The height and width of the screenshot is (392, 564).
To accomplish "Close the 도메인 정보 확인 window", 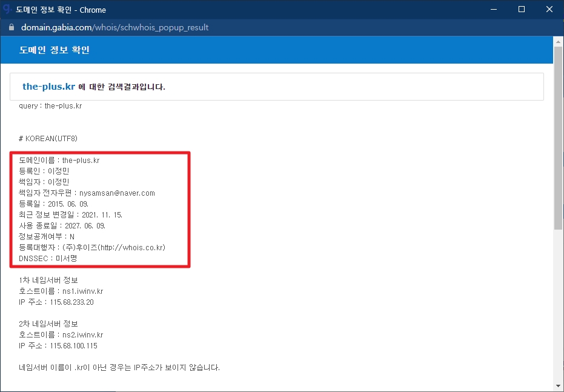I will (x=549, y=10).
